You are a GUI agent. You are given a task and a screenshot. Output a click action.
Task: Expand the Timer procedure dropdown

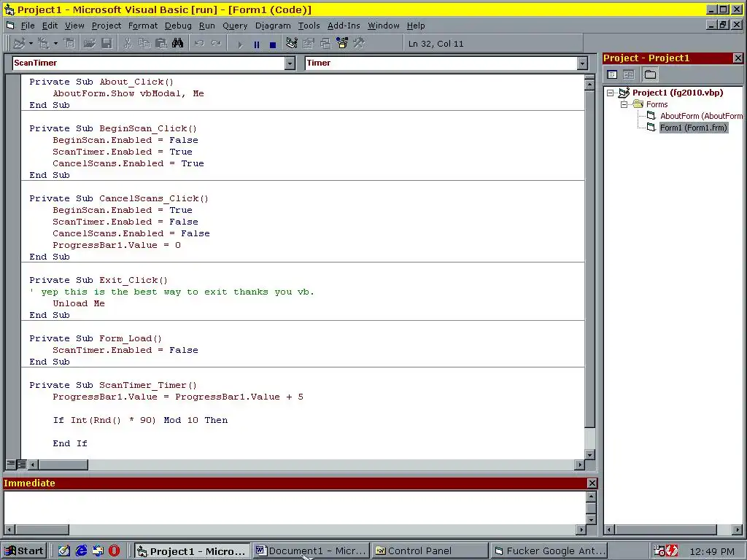tap(582, 63)
